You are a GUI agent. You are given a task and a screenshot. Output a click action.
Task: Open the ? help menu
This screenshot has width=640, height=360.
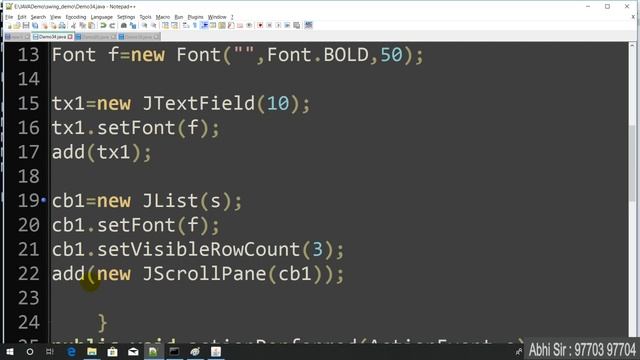[x=232, y=17]
